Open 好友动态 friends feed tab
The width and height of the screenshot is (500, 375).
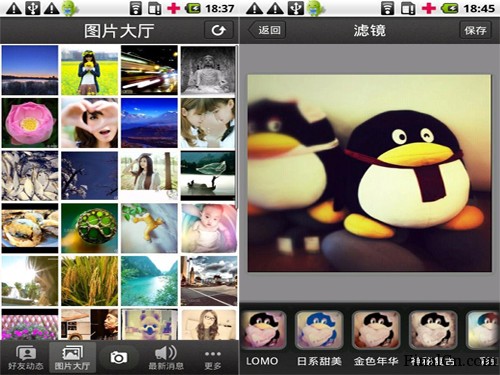point(26,358)
